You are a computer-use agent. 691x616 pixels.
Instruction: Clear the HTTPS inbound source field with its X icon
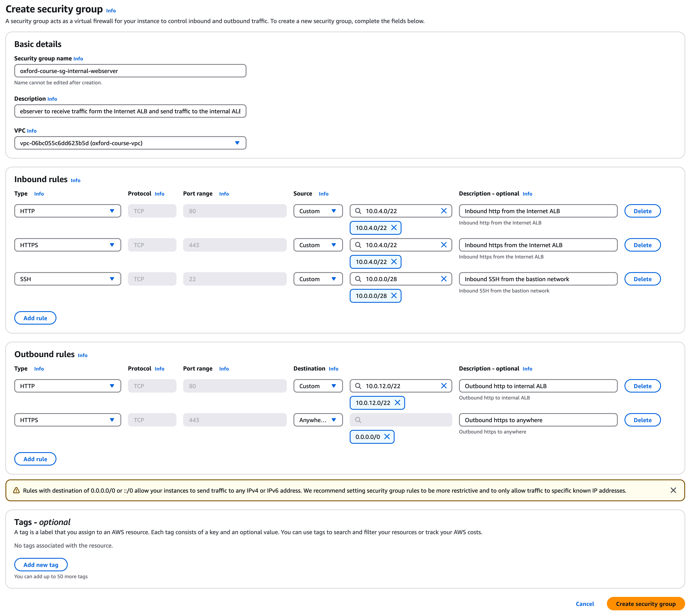click(444, 245)
